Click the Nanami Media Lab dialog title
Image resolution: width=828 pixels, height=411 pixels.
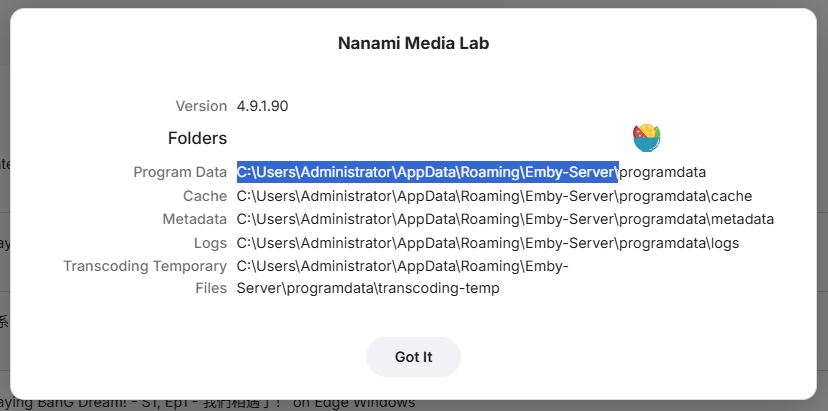413,44
